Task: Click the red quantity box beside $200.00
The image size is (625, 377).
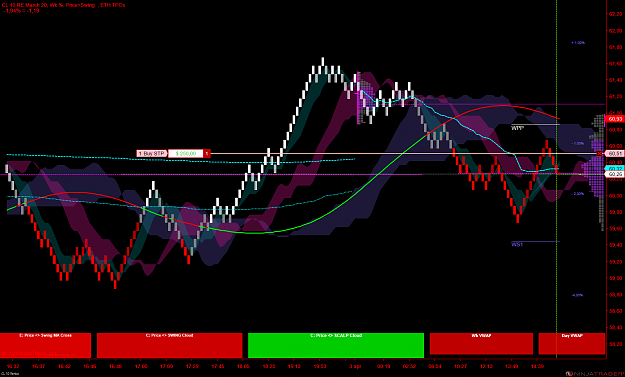Action: pyautogui.click(x=207, y=153)
